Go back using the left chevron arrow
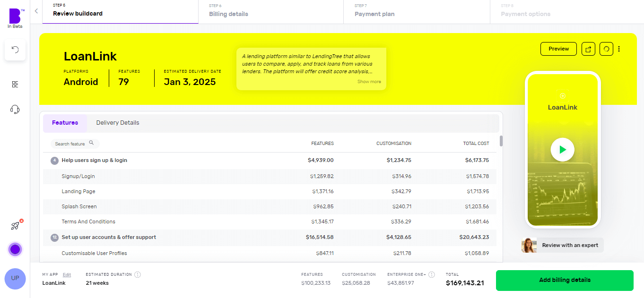644x298 pixels. tap(36, 11)
